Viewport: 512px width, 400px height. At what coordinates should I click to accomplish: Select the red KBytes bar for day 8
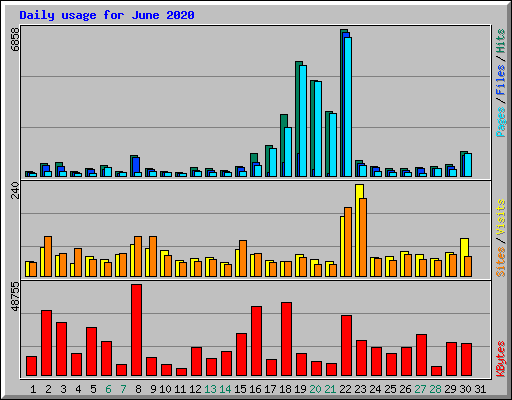[x=136, y=330]
